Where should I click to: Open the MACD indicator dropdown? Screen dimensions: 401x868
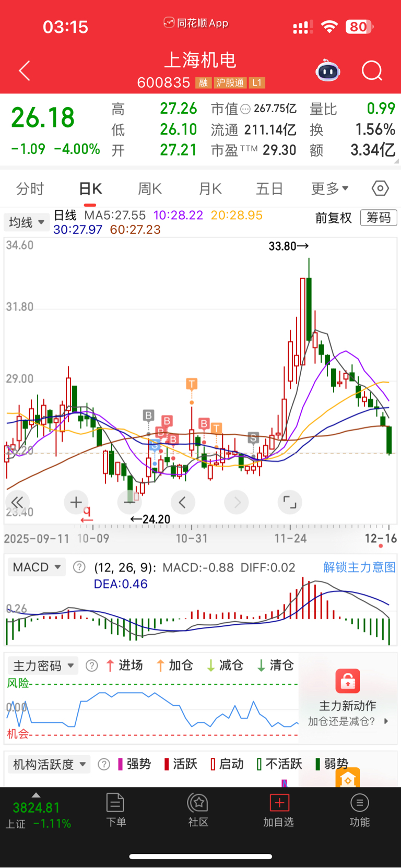pyautogui.click(x=37, y=567)
